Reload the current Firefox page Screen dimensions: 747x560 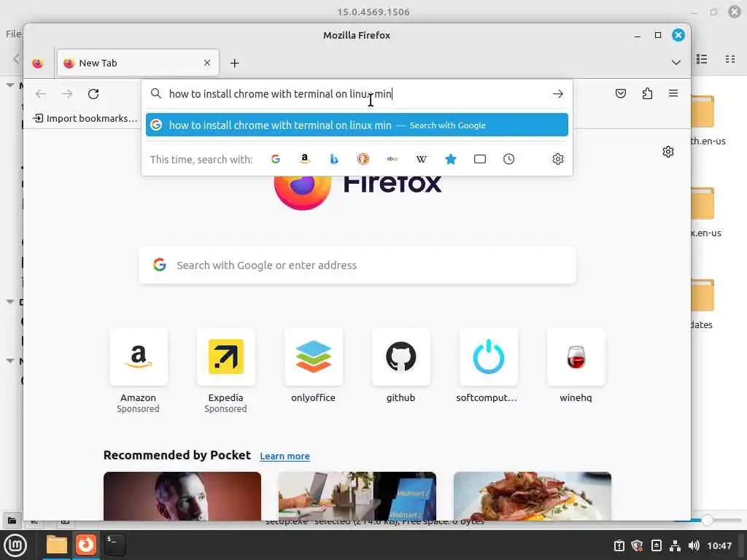[93, 94]
